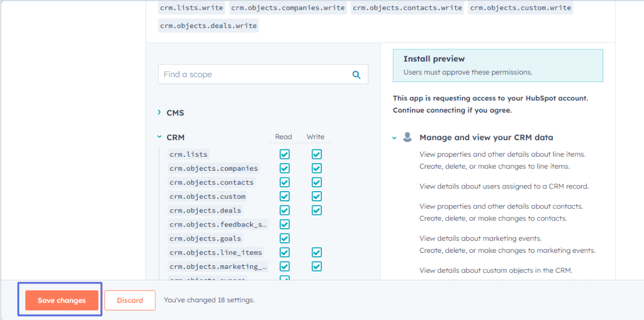Image resolution: width=644 pixels, height=320 pixels.
Task: Click the Find a scope search field
Action: click(242, 74)
